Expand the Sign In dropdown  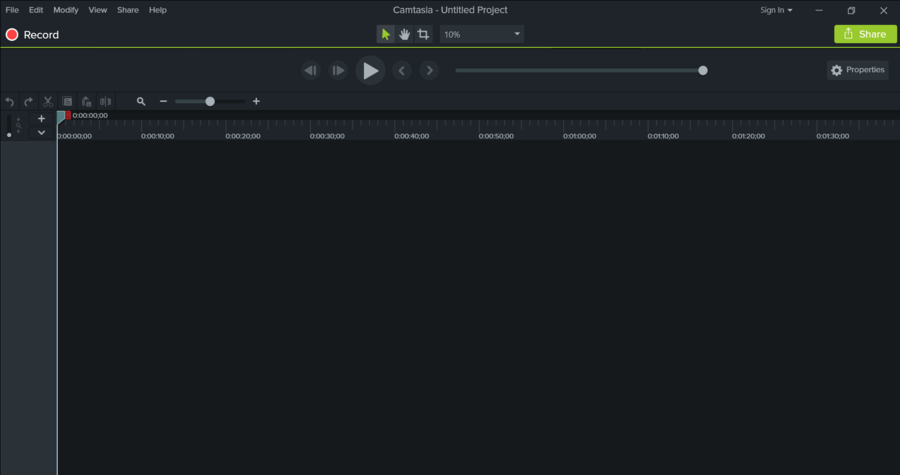click(x=776, y=10)
